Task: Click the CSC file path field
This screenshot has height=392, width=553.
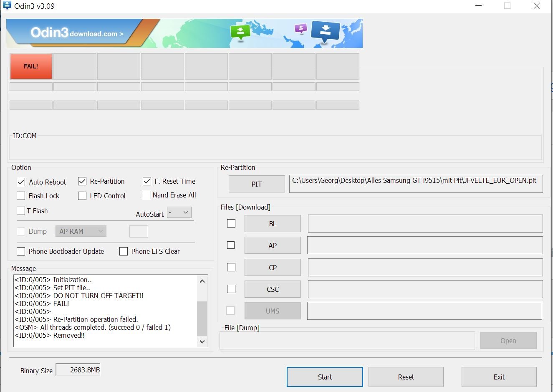Action: [425, 289]
